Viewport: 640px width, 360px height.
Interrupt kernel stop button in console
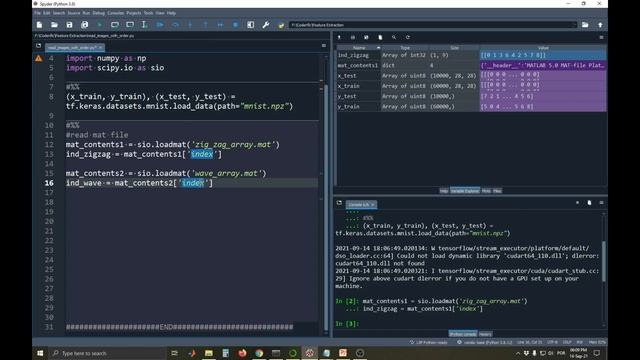(x=577, y=202)
